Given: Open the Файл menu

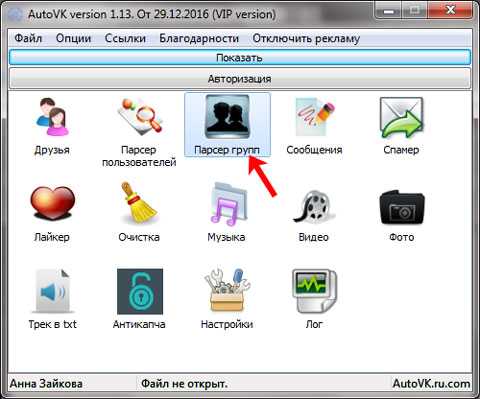Looking at the screenshot, I should 28,38.
